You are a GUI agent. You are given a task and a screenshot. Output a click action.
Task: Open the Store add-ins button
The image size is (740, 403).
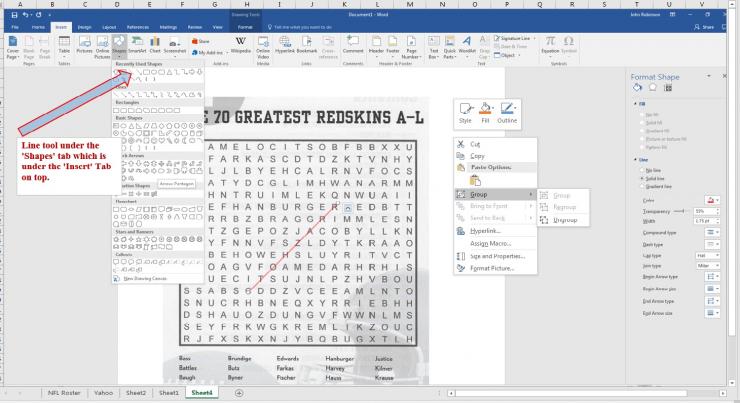(201, 42)
